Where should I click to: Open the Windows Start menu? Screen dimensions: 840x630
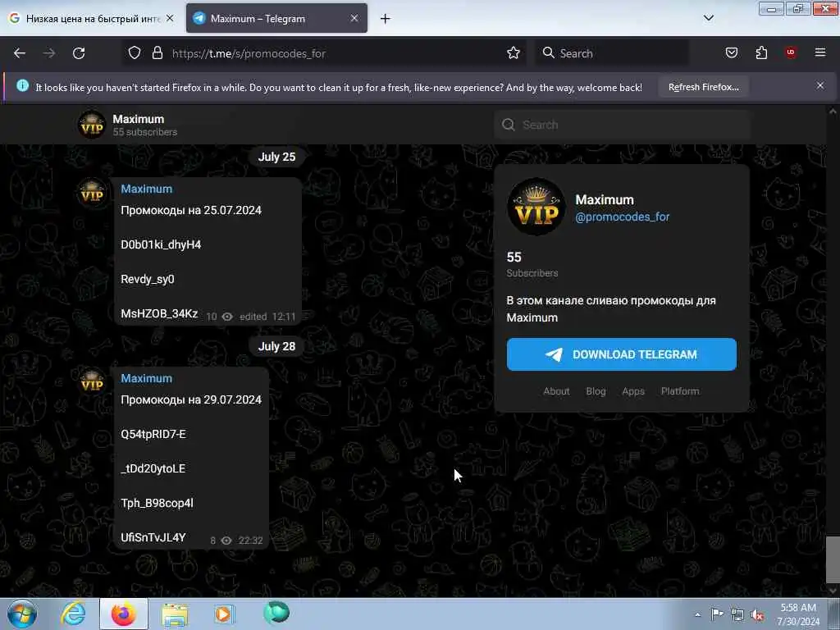[x=22, y=614]
